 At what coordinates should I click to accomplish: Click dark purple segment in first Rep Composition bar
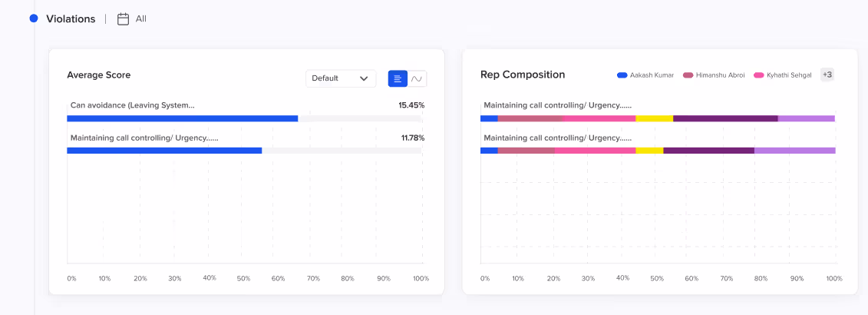[725, 118]
